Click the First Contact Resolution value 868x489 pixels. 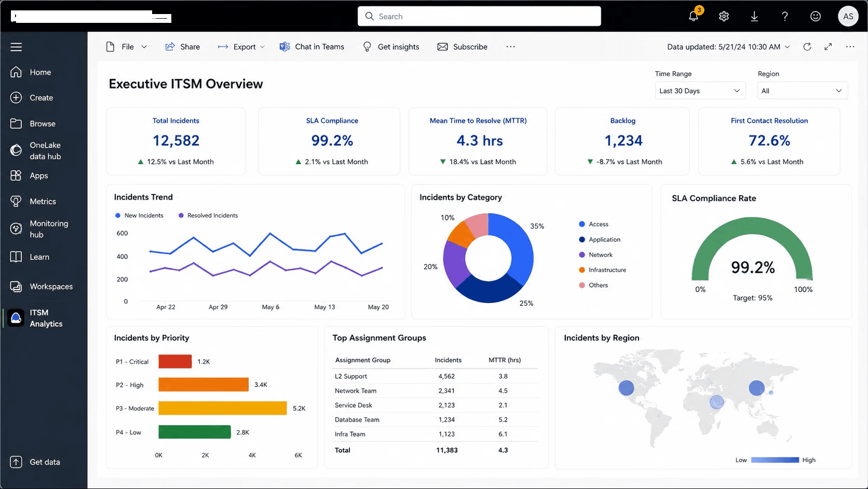(x=769, y=141)
